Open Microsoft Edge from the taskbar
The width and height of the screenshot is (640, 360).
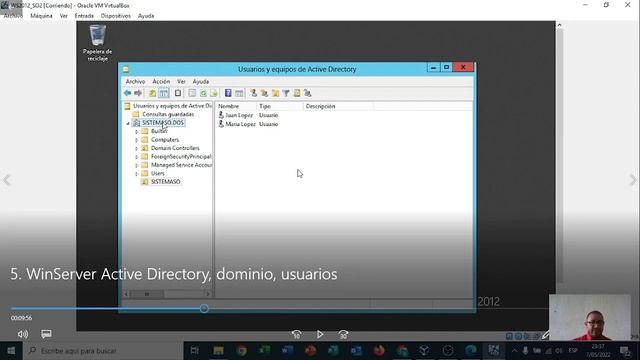pyautogui.click(x=471, y=351)
